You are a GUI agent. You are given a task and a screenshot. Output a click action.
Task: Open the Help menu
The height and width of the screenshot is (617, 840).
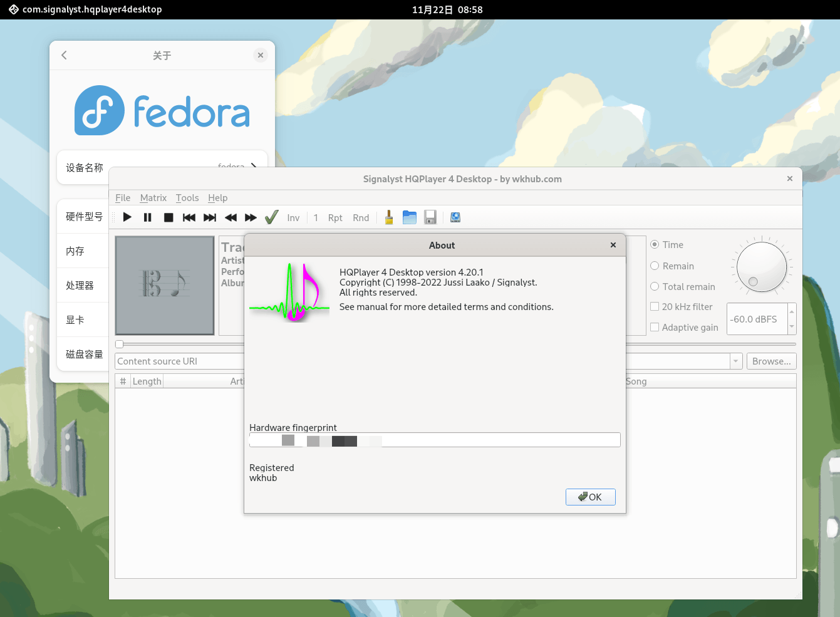pyautogui.click(x=218, y=198)
